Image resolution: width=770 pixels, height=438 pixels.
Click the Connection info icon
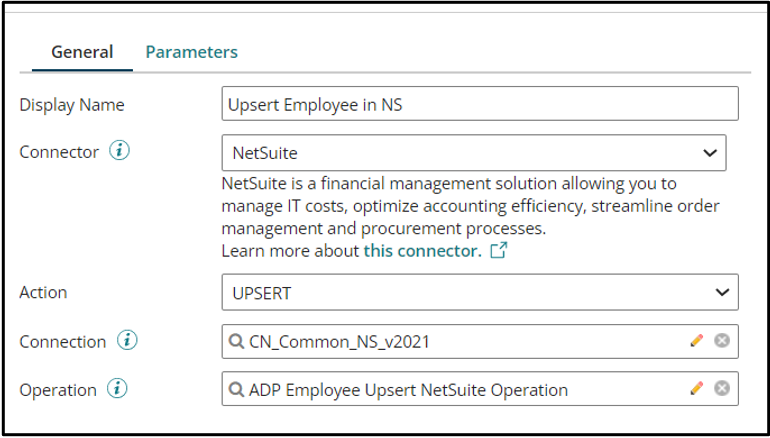[x=127, y=341]
